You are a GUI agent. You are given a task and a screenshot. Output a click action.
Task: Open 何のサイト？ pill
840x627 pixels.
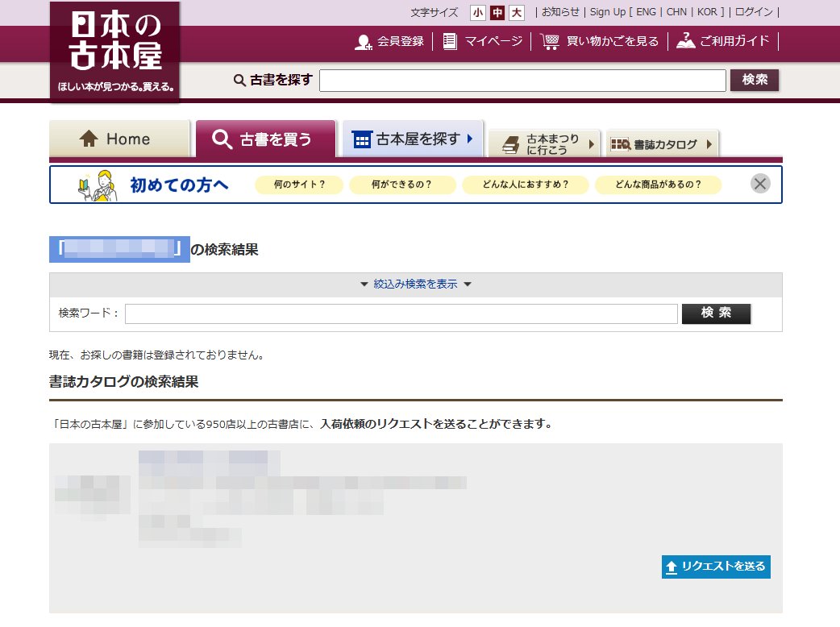299,185
